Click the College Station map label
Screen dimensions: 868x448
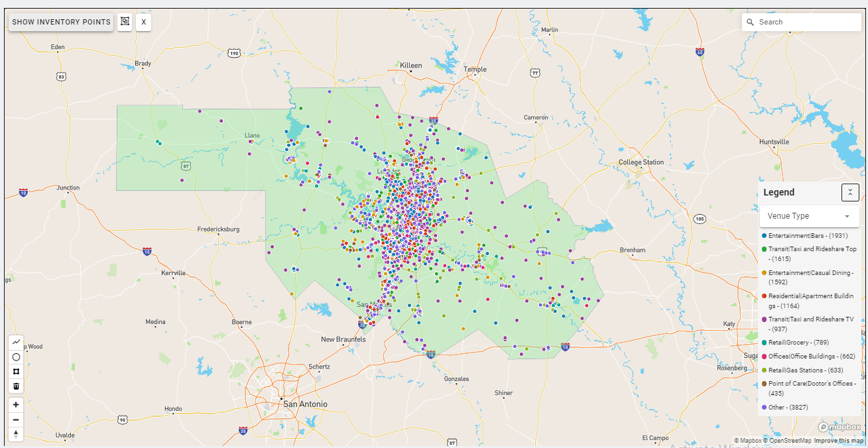pyautogui.click(x=641, y=162)
